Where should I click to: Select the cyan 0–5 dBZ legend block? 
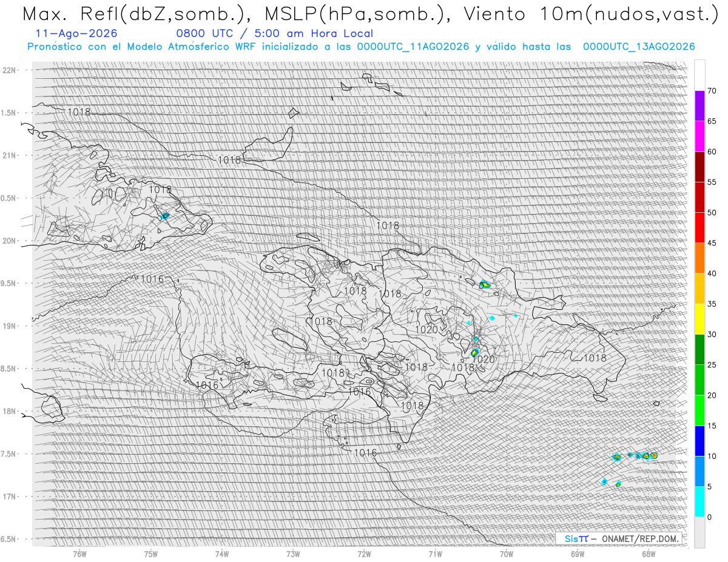[x=699, y=501]
